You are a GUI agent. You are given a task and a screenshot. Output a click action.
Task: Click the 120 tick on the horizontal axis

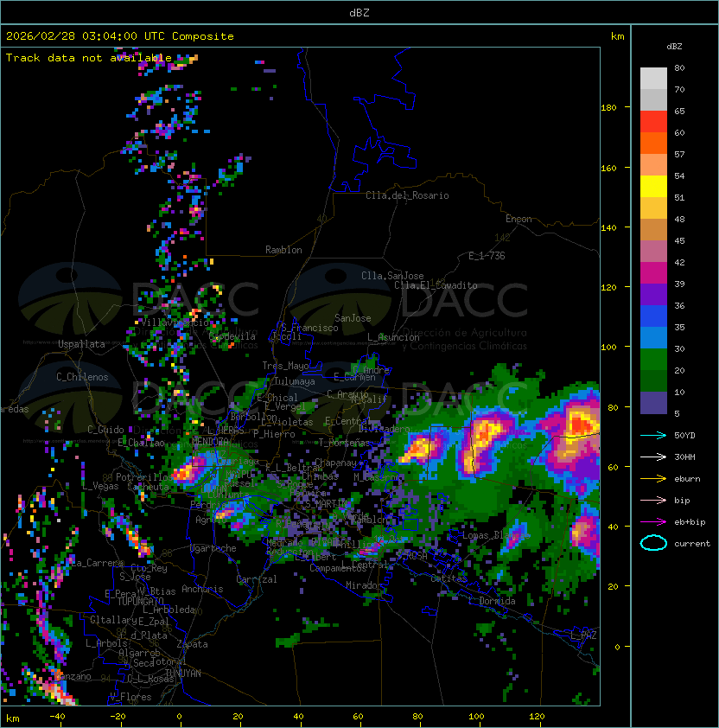pyautogui.click(x=536, y=717)
